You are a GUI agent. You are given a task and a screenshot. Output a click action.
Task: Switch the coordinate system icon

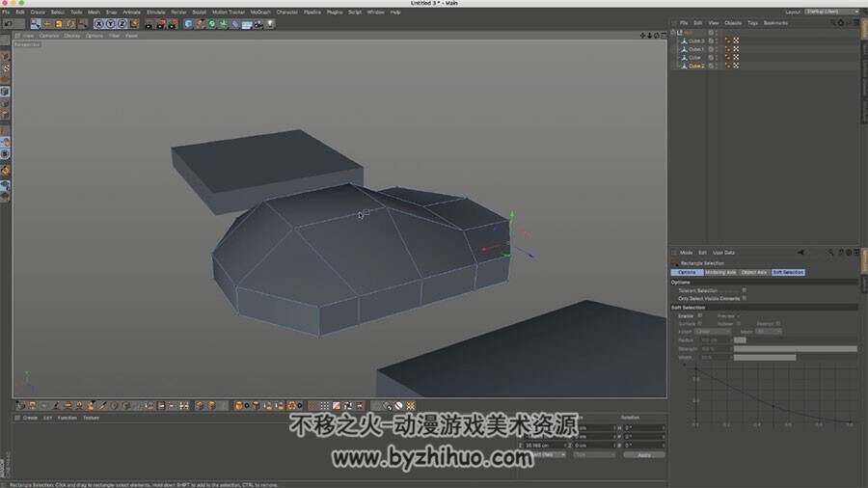tap(134, 24)
